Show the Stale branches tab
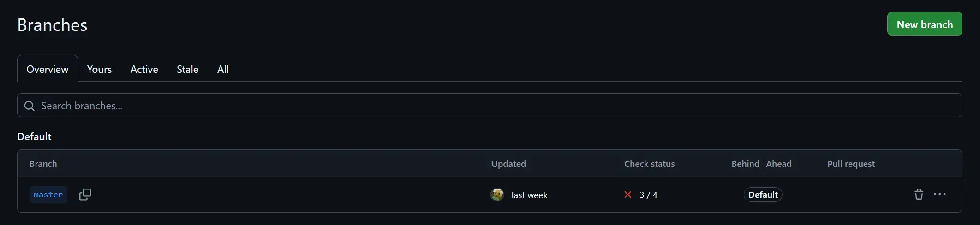The height and width of the screenshot is (225, 980). point(187,69)
